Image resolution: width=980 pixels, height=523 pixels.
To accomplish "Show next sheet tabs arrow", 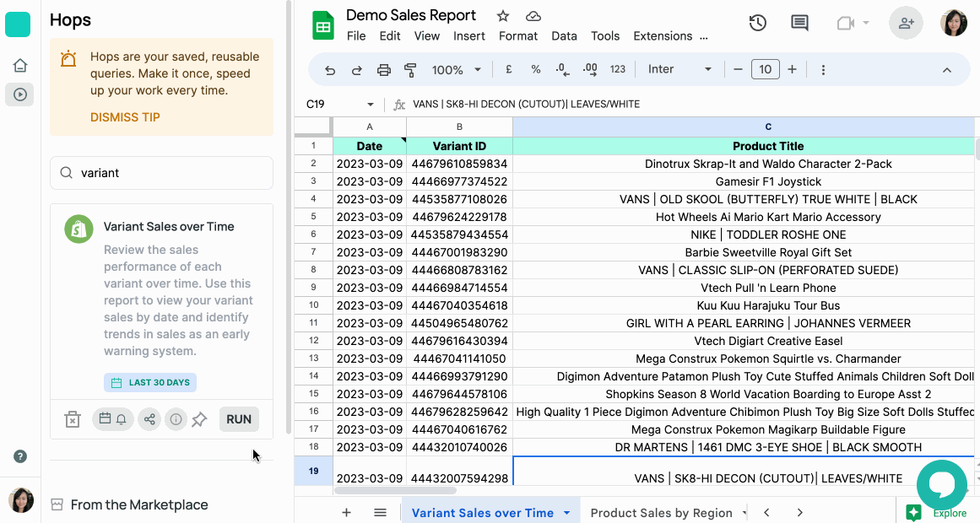I will [x=799, y=512].
